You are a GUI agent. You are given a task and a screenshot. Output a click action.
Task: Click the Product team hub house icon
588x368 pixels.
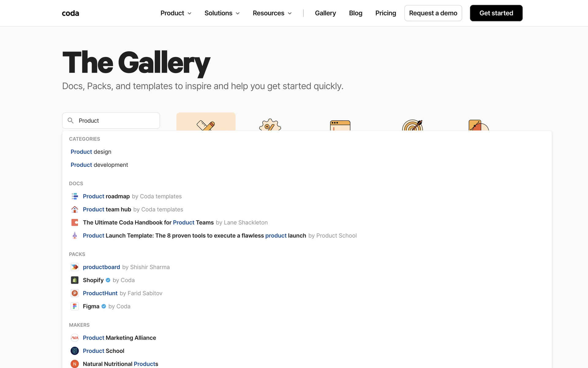coord(75,209)
